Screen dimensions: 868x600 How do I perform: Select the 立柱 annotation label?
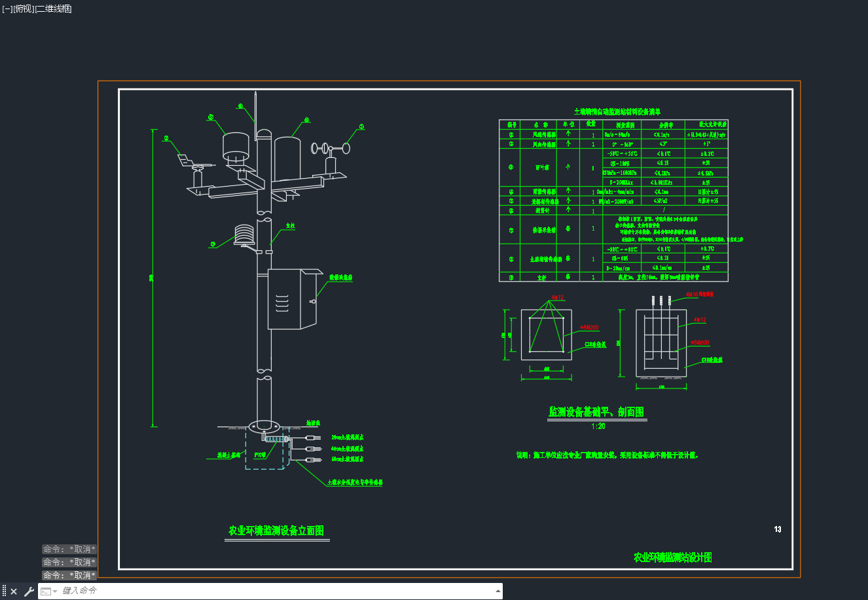pos(291,225)
